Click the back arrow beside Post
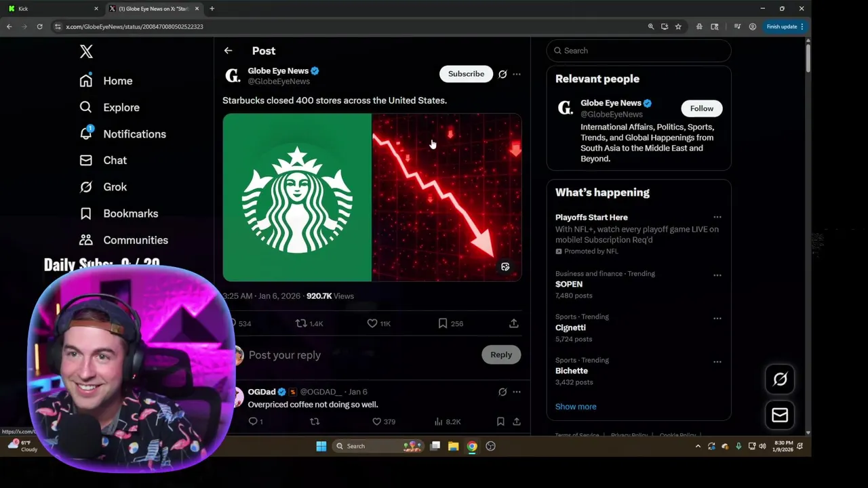The height and width of the screenshot is (488, 868). point(228,51)
